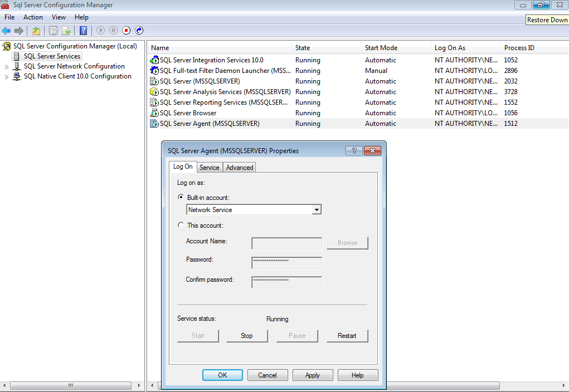Click the Back arrow toolbar icon
Screen dimensions: 569x392
6,31
